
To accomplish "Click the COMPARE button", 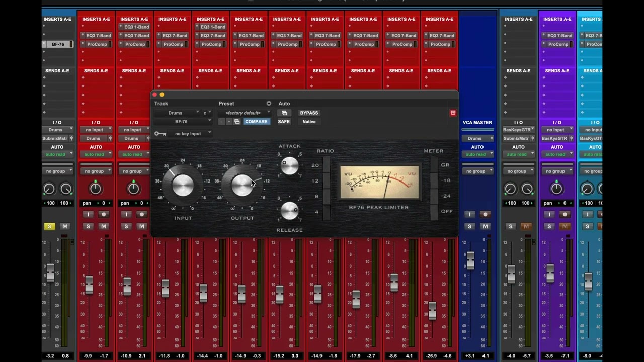I will (256, 122).
